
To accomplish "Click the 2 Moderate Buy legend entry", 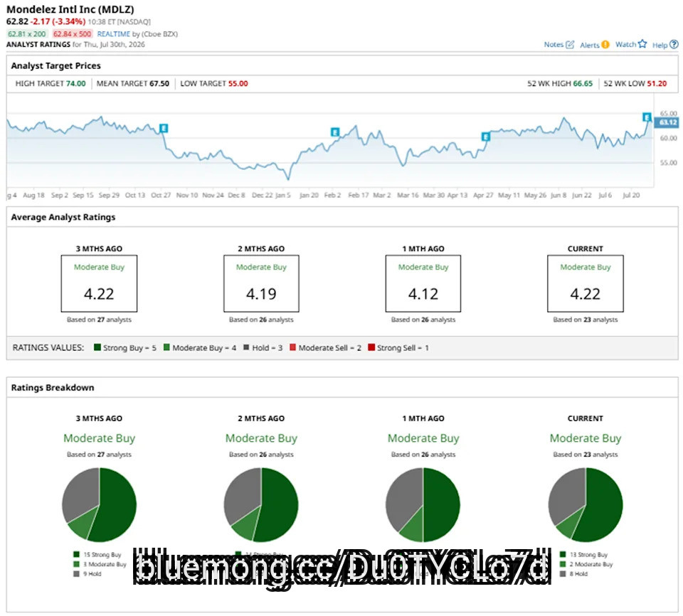I will pyautogui.click(x=586, y=564).
